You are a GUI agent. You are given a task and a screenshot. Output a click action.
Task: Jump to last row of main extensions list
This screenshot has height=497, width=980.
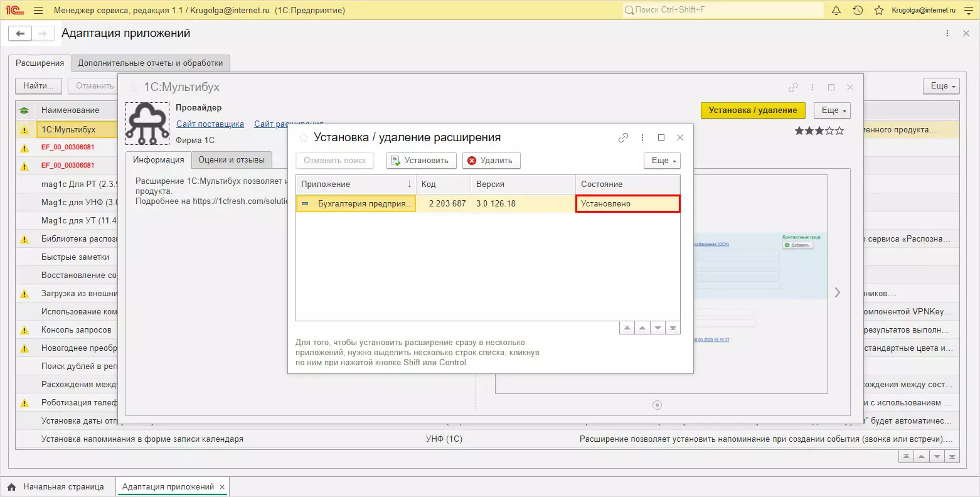(952, 457)
